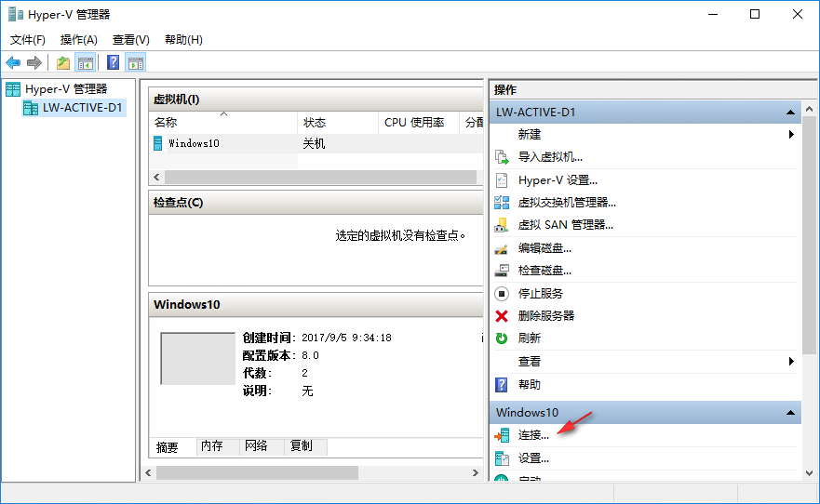Click the 创建时间 value 2017/9/5 9:34:18

[346, 338]
